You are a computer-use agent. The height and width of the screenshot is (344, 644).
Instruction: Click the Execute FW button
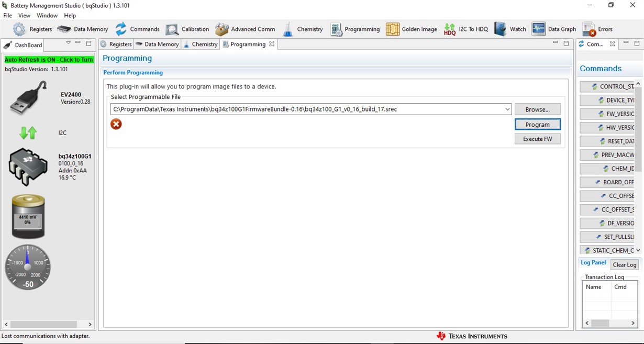tap(538, 139)
